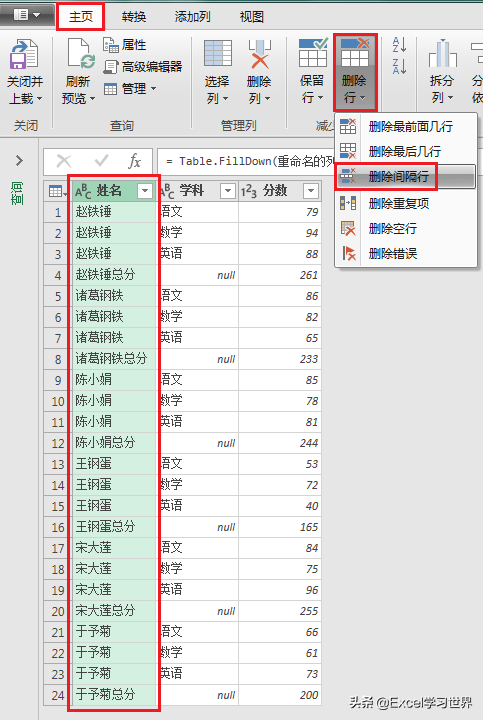483x720 pixels.
Task: Expand the Queries (查询) side pane
Action: (19, 161)
